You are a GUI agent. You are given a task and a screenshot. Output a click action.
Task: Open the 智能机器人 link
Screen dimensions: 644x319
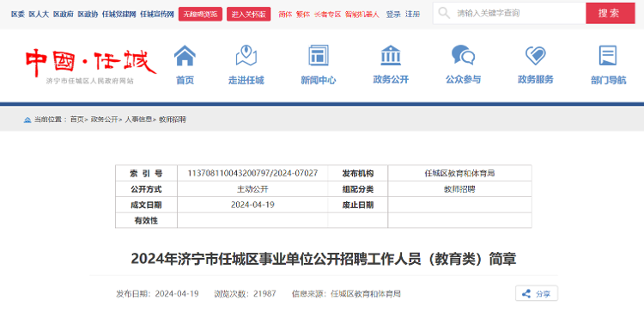361,15
